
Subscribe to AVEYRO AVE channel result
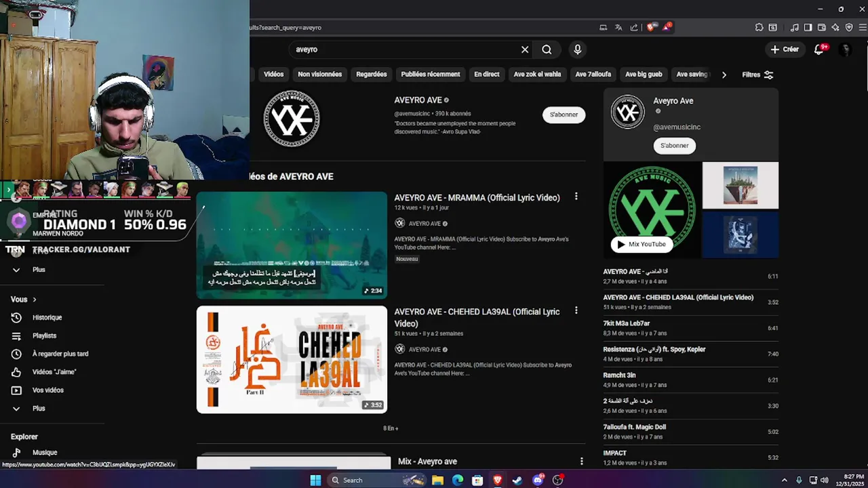click(x=564, y=115)
